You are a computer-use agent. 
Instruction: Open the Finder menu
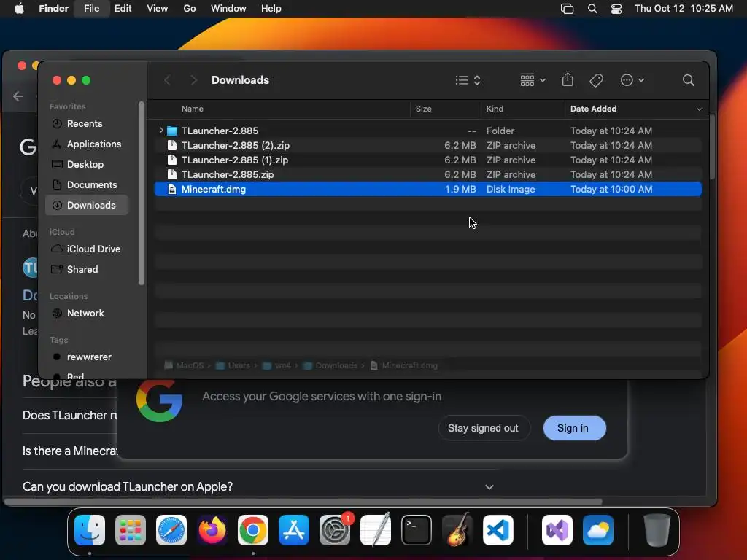click(53, 9)
